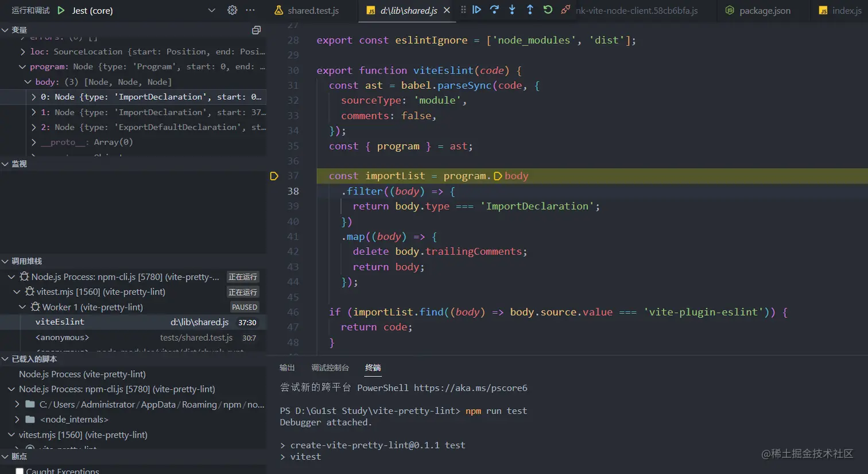This screenshot has height=474, width=868.
Task: Collapse the 监视 watch section
Action: [x=5, y=164]
